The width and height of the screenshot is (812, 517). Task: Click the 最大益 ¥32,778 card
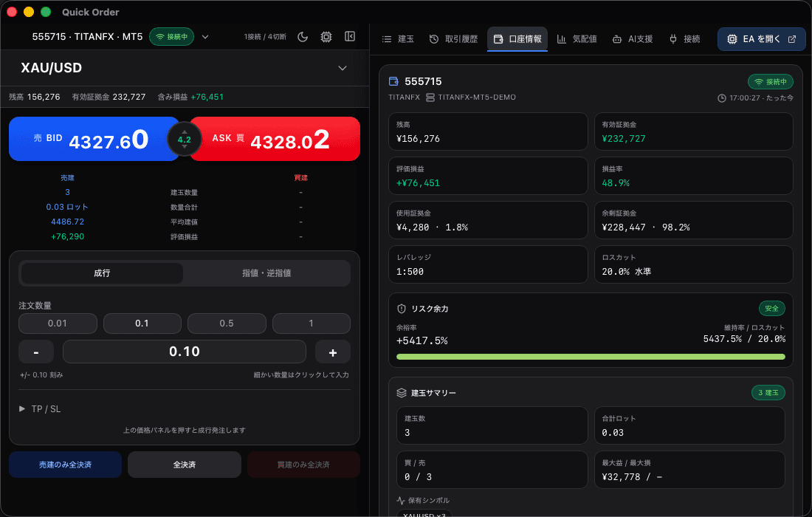(689, 470)
